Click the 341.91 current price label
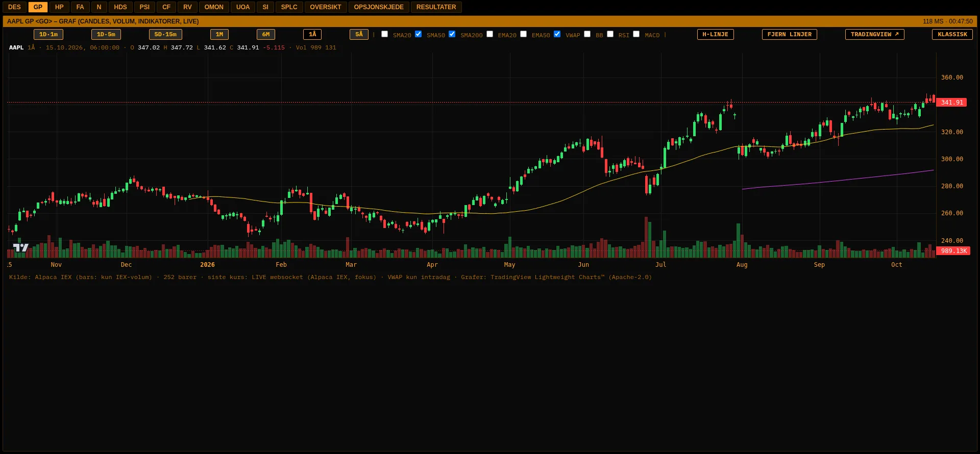 click(952, 103)
